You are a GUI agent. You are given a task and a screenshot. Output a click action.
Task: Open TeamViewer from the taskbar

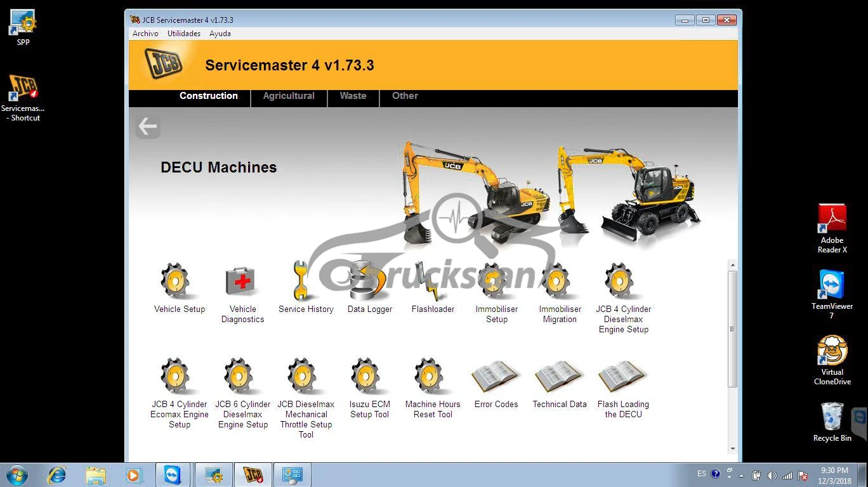pyautogui.click(x=172, y=475)
